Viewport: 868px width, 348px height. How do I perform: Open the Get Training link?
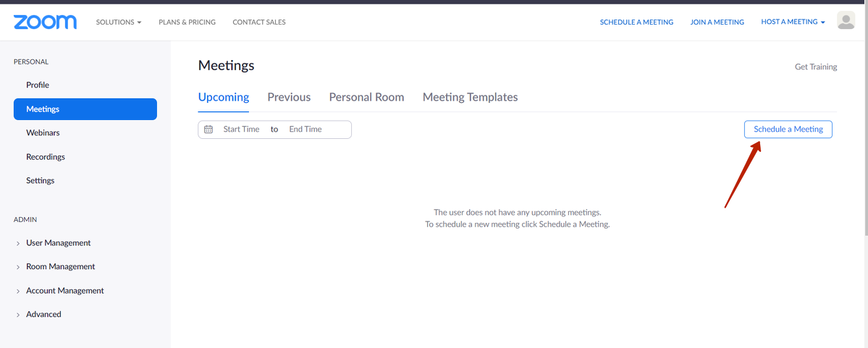(x=815, y=67)
